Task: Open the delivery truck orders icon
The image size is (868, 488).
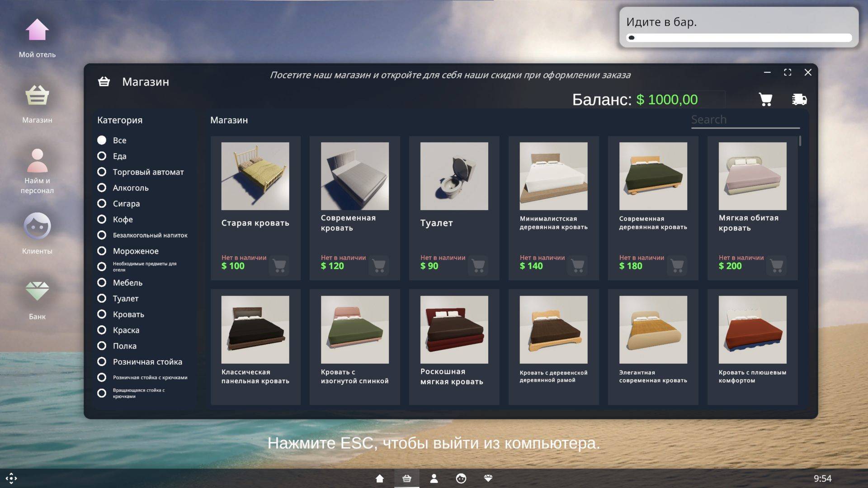Action: 799,99
